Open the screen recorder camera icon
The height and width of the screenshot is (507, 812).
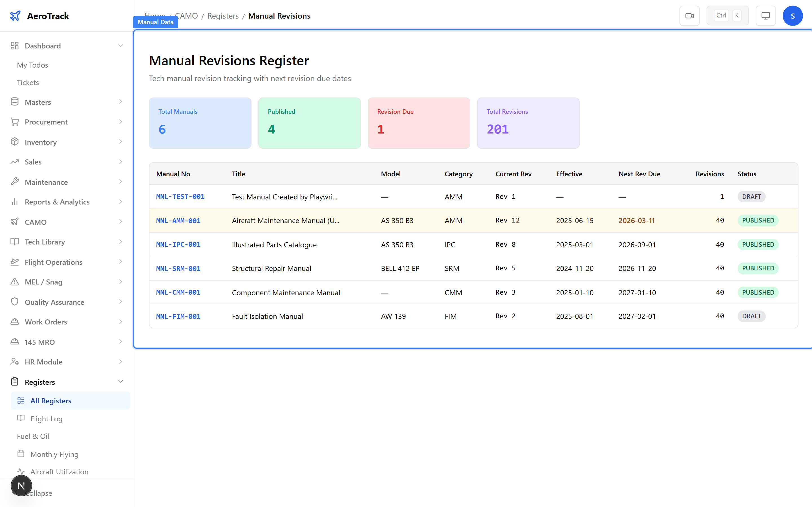[x=690, y=15]
